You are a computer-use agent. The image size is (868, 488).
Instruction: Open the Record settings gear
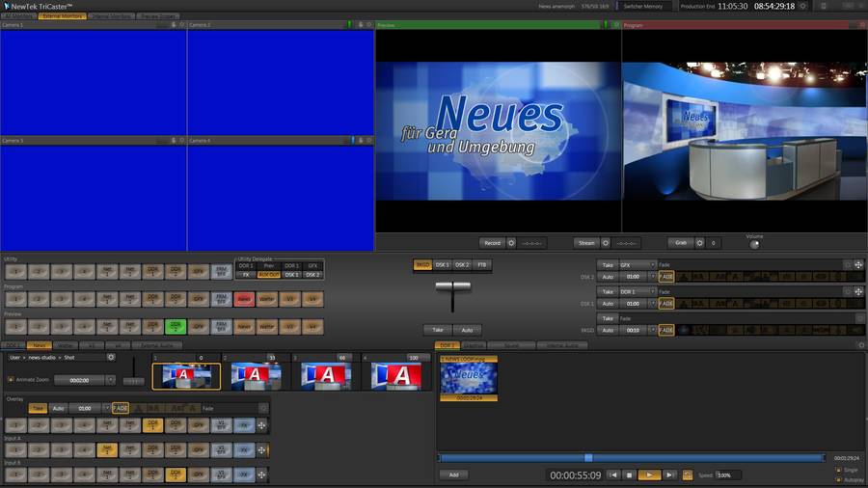[x=511, y=243]
